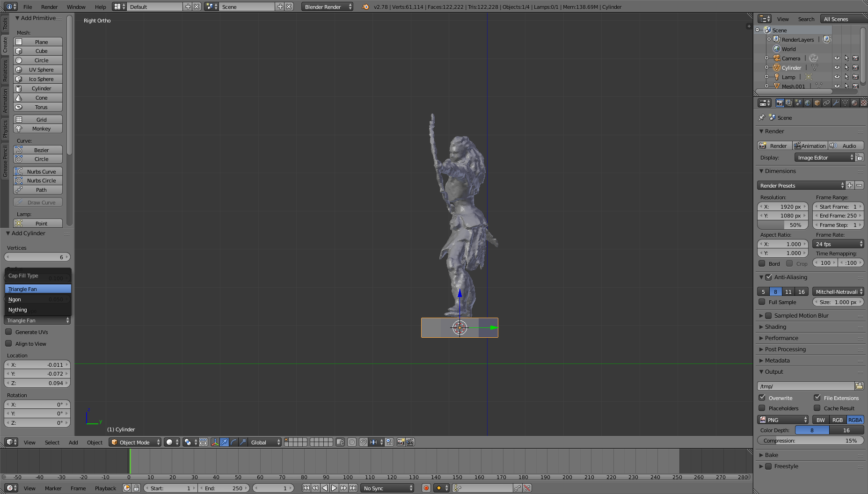This screenshot has height=494, width=868.
Task: Open the Help menu
Action: (x=100, y=7)
